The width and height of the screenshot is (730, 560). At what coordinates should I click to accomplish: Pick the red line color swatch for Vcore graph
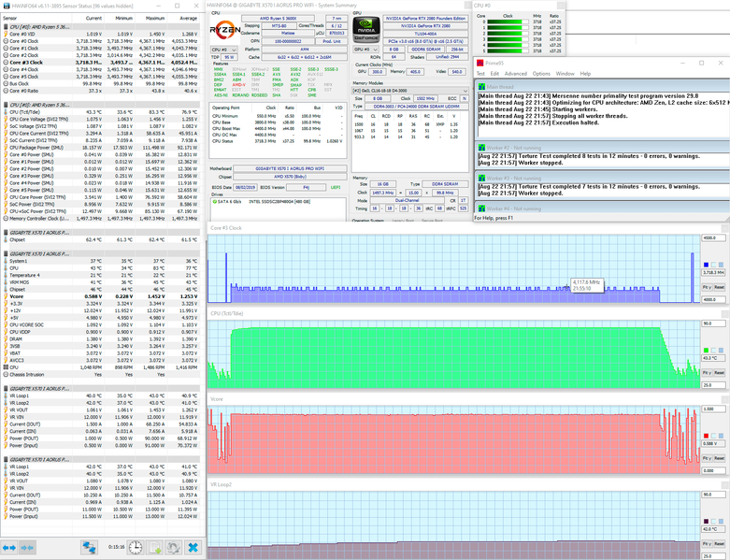tap(706, 436)
